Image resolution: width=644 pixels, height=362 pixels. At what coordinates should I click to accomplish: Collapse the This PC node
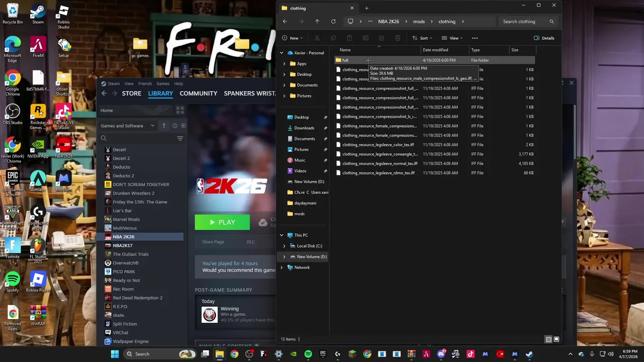point(282,235)
